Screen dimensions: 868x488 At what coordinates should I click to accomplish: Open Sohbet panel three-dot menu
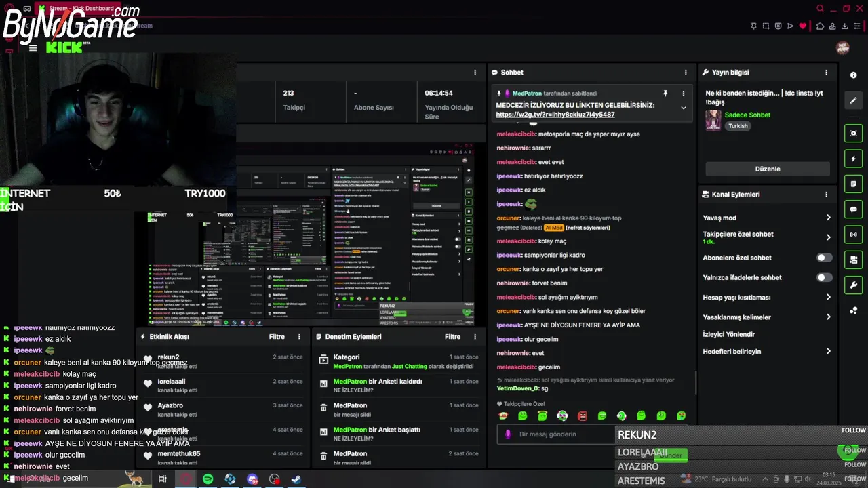point(686,72)
